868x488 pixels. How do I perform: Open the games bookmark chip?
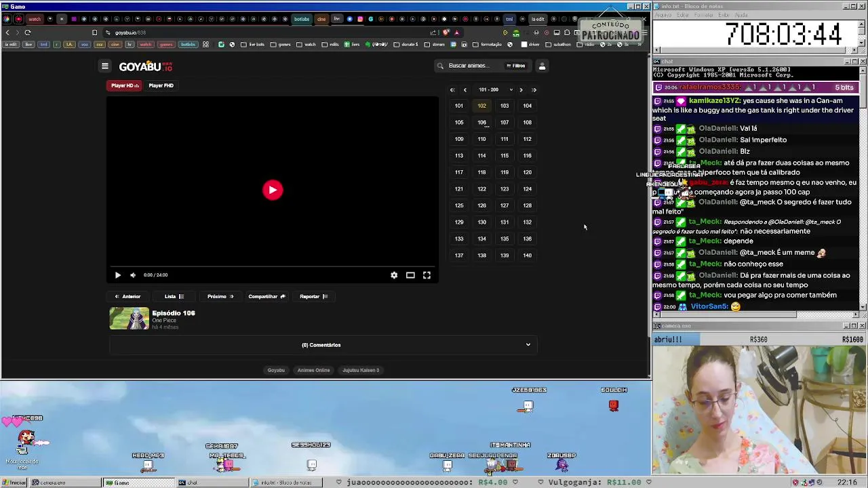[x=166, y=45]
